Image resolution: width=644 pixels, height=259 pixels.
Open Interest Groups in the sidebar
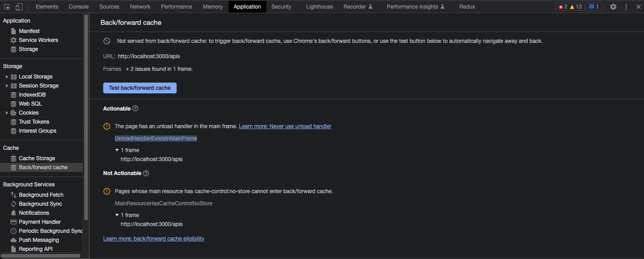tap(37, 131)
